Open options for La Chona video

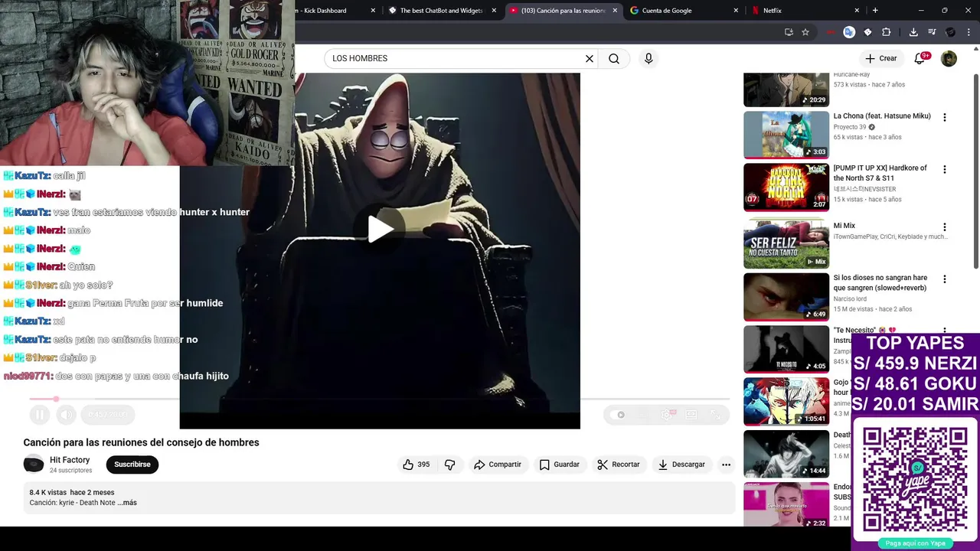[944, 118]
